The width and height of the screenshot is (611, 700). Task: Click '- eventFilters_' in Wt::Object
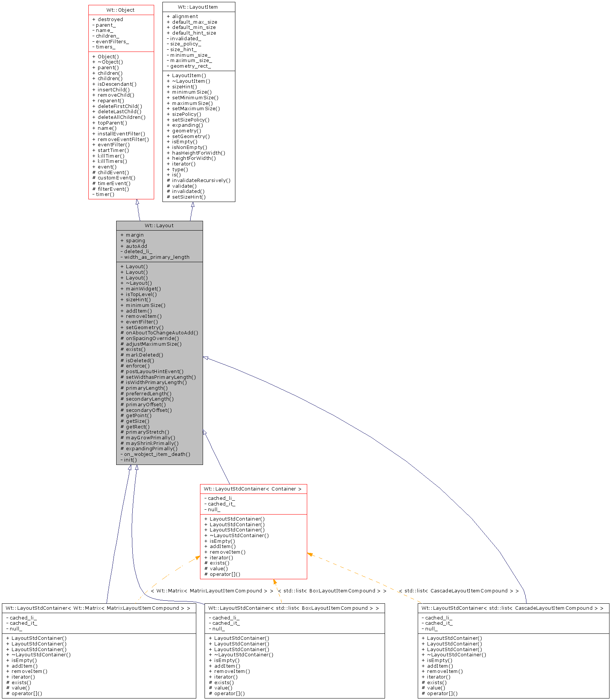point(111,42)
